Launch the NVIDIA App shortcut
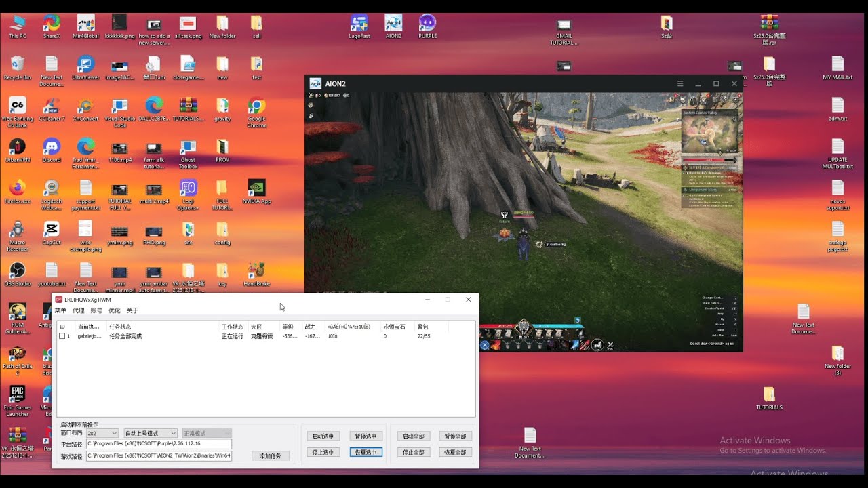This screenshot has width=868, height=488. (x=256, y=192)
